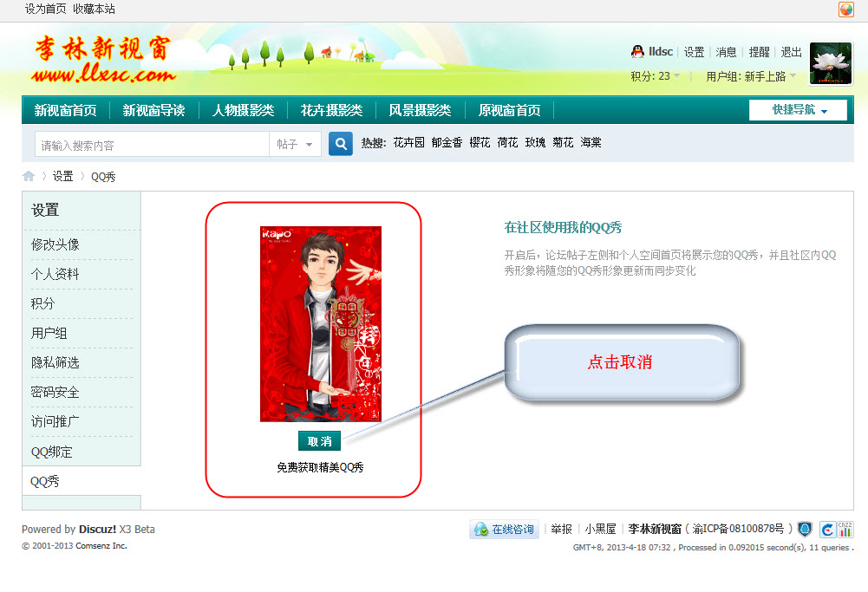
Task: Open 人物摄影类 in the nav bar
Action: [x=243, y=110]
